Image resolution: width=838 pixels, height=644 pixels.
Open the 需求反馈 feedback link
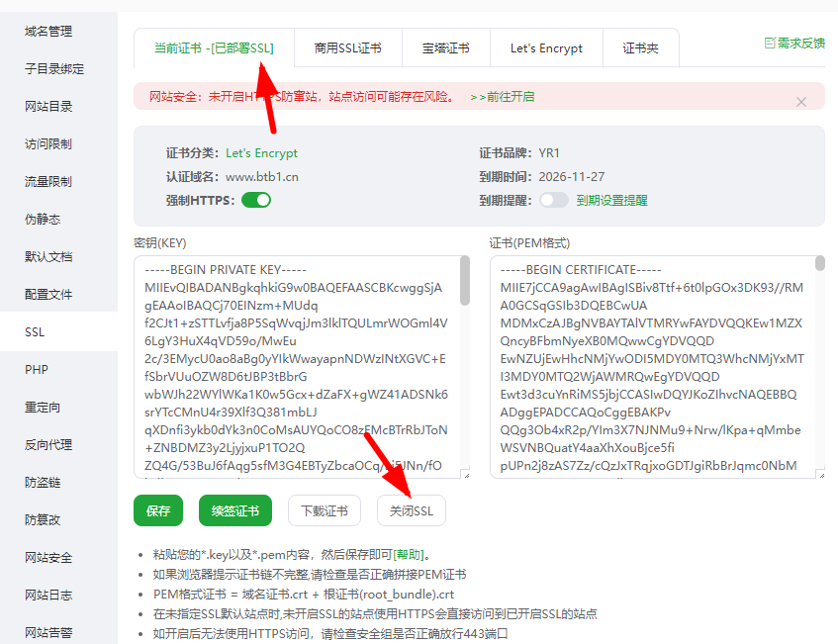(x=800, y=43)
